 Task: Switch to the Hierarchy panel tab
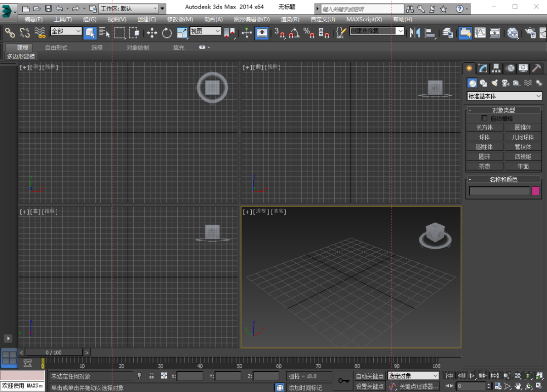point(496,68)
